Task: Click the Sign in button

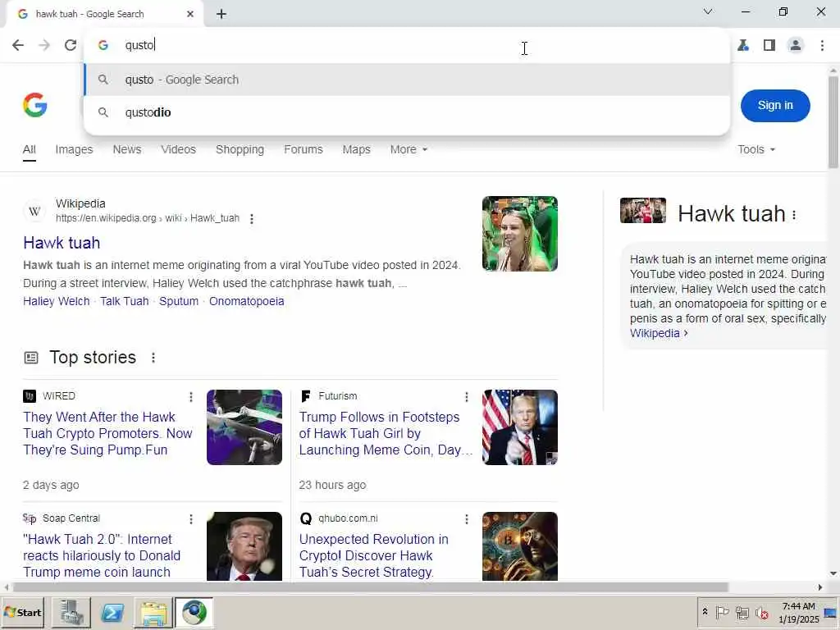Action: point(775,106)
